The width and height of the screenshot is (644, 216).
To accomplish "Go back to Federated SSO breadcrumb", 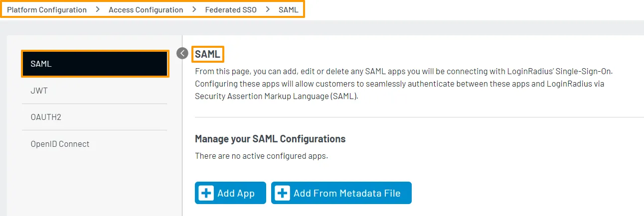I will click(231, 9).
